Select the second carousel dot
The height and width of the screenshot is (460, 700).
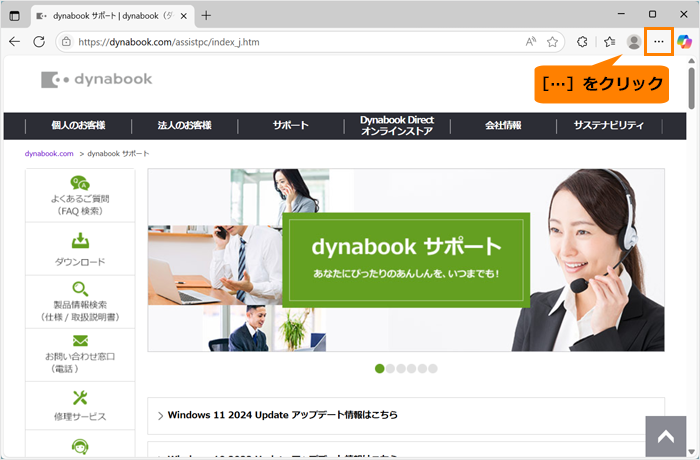pyautogui.click(x=390, y=368)
